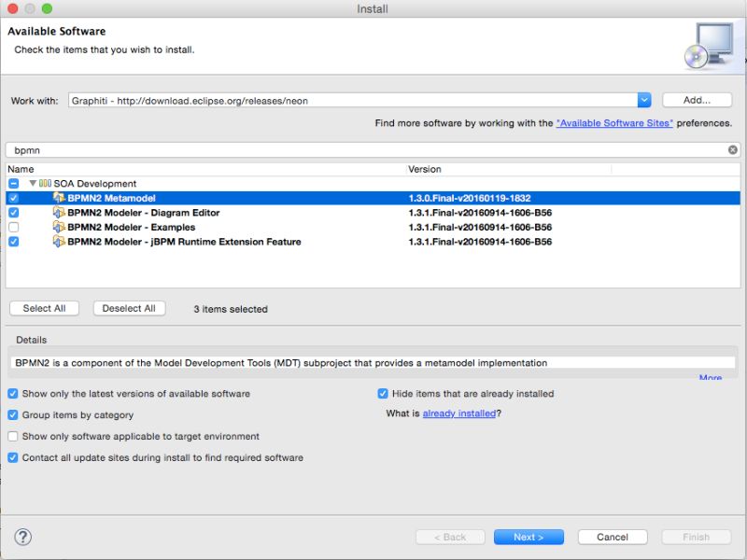
Task: Open the already installed link
Action: 459,413
